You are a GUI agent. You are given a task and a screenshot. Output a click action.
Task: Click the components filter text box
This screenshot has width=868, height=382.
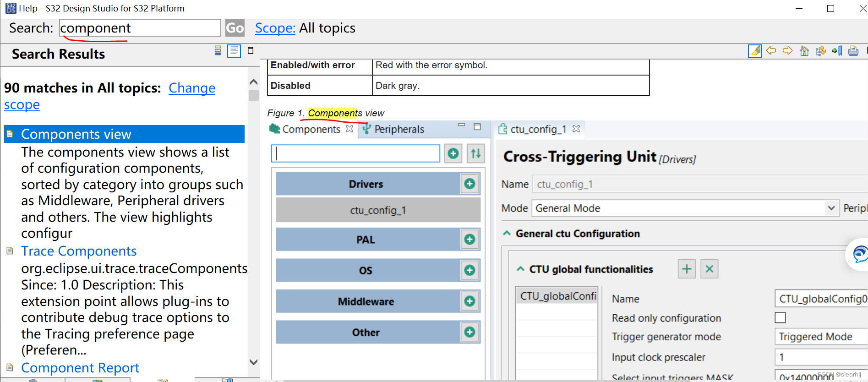tap(355, 153)
